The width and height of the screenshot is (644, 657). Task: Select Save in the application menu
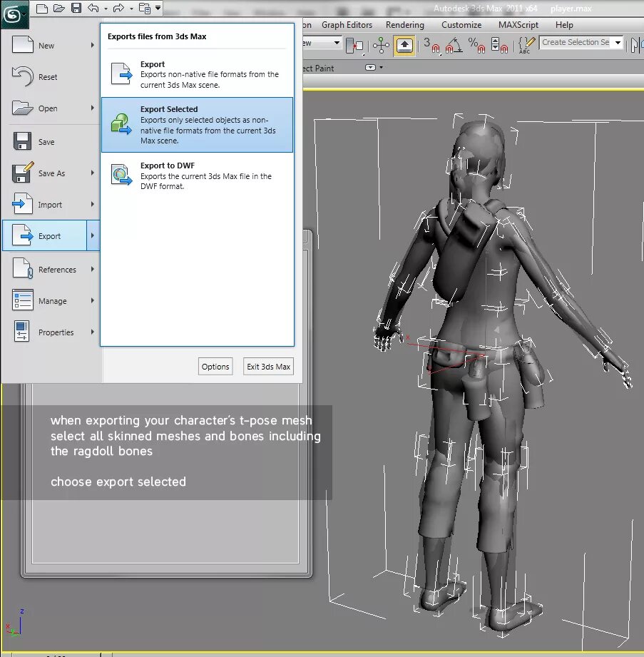[x=51, y=142]
